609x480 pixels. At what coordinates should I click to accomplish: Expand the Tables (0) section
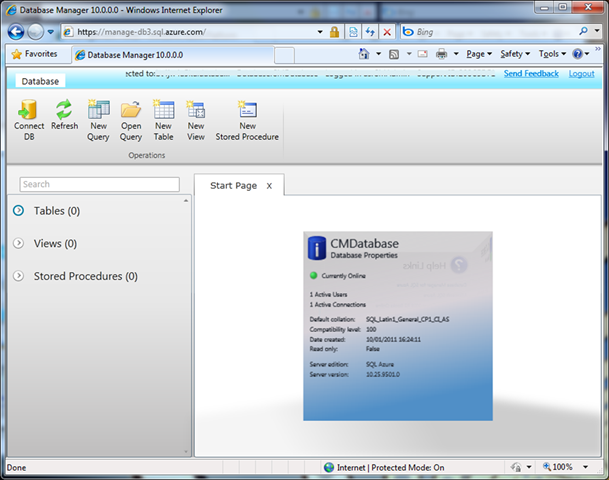(18, 210)
